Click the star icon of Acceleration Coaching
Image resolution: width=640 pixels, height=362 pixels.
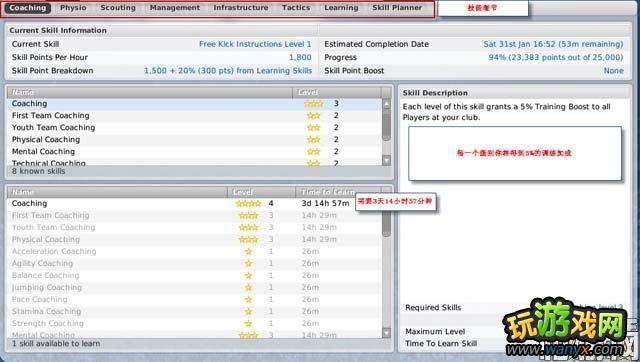tap(248, 251)
